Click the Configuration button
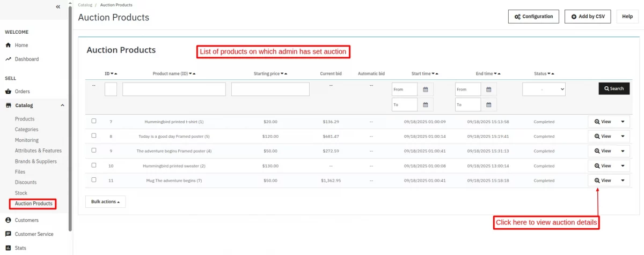The height and width of the screenshot is (255, 644). click(x=533, y=17)
